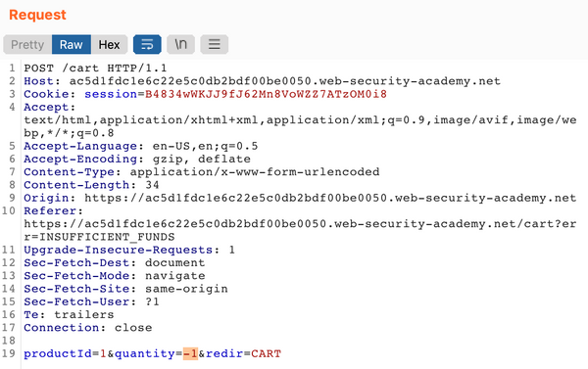Viewport: 588px width, 369px height.
Task: Open the hamburger menu icon
Action: [214, 45]
